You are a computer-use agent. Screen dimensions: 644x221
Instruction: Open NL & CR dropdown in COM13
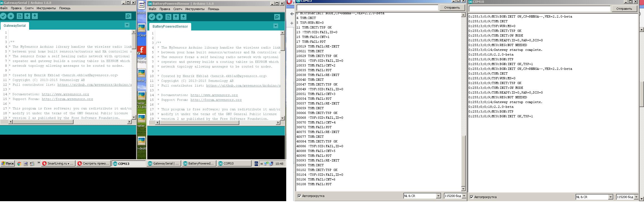422,196
